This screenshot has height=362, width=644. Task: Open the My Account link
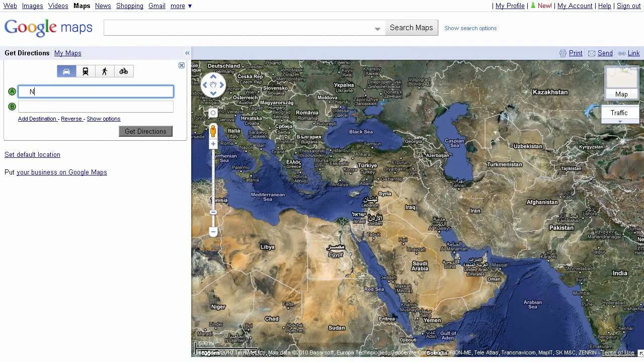click(575, 6)
